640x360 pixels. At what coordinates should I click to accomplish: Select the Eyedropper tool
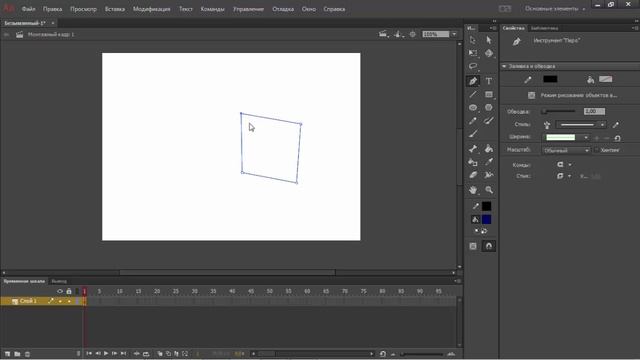point(489,162)
